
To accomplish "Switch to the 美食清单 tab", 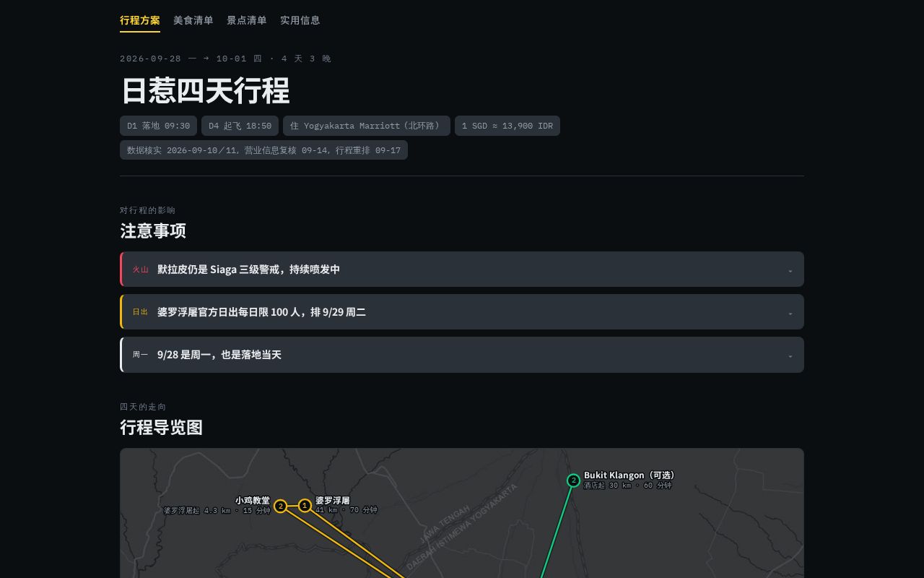I will click(x=193, y=20).
